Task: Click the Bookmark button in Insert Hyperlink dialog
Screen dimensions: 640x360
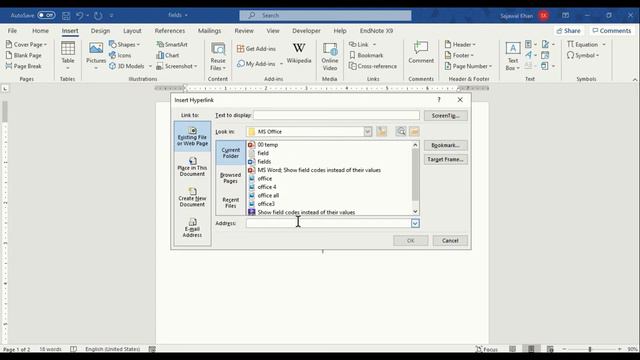Action: pos(446,145)
